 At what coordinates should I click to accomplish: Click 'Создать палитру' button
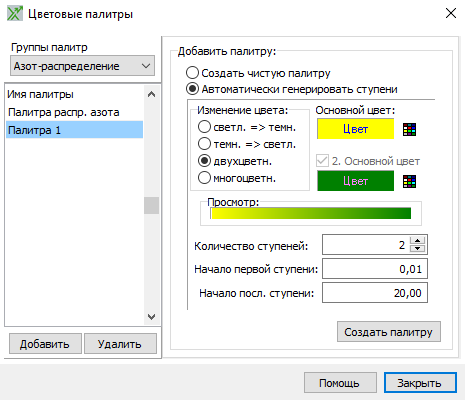coord(389,332)
